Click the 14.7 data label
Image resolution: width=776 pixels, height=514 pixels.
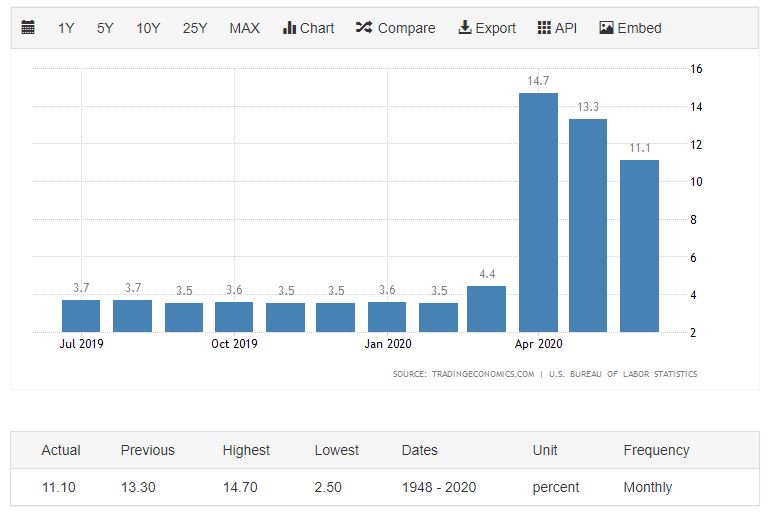[x=538, y=81]
